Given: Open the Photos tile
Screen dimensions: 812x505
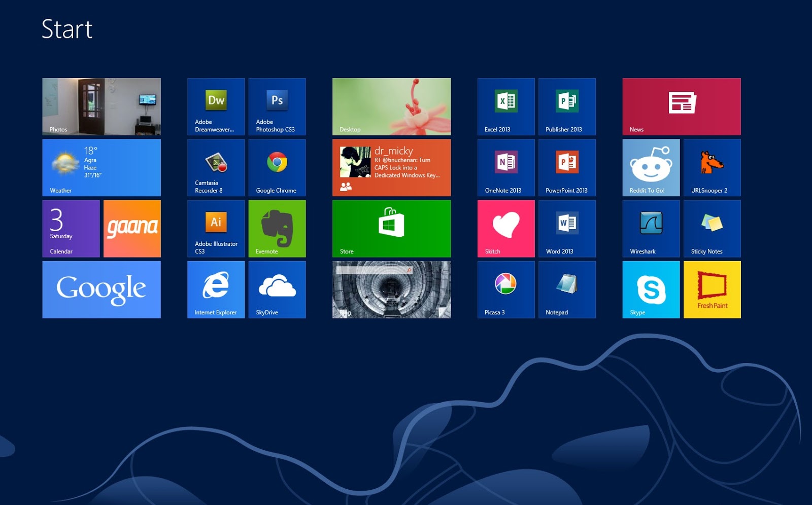Looking at the screenshot, I should 101,106.
